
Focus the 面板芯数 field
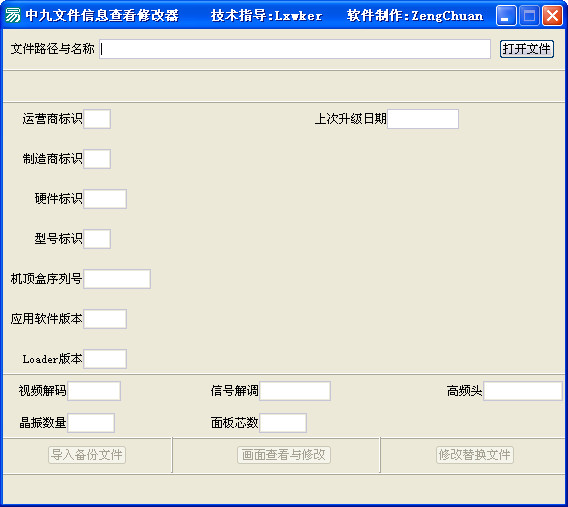(x=283, y=423)
